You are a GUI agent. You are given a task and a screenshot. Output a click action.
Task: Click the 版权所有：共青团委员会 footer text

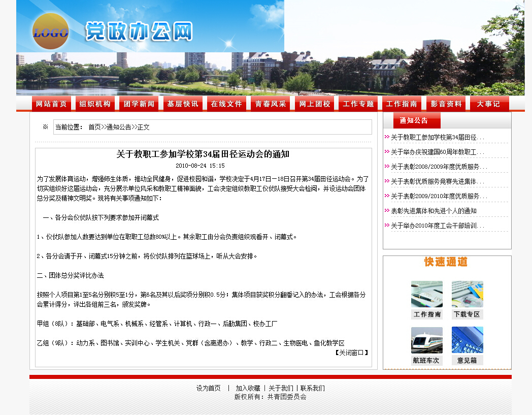click(270, 397)
